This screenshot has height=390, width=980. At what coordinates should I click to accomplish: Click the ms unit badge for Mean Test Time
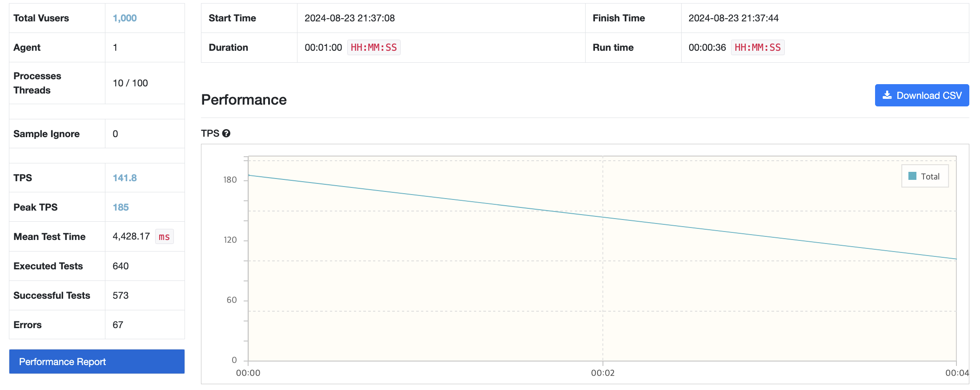pyautogui.click(x=164, y=237)
